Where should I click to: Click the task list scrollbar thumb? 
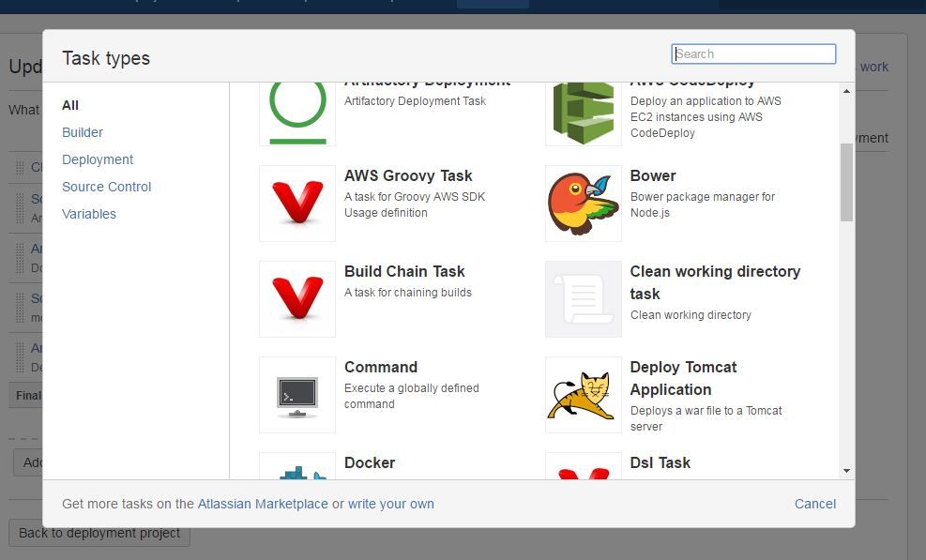(847, 183)
